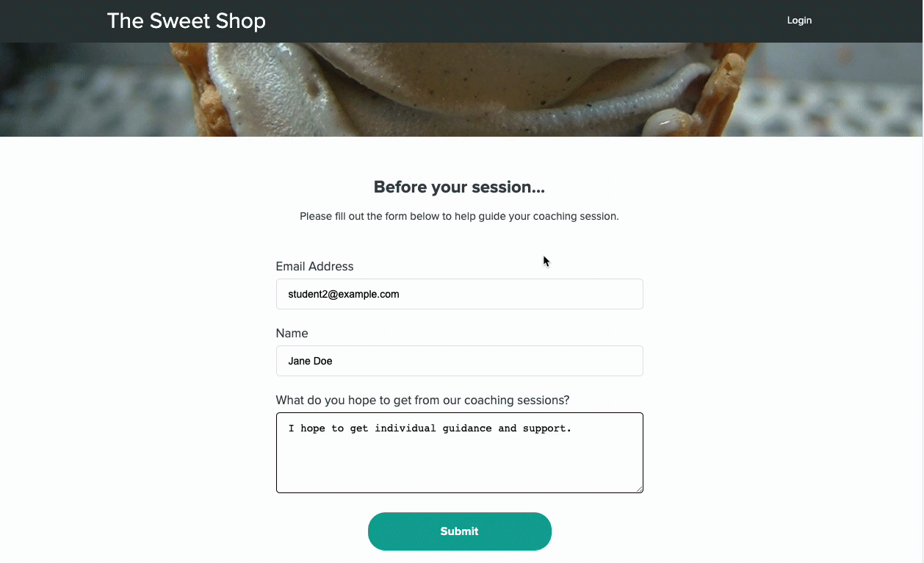Click the coaching sessions question label

[x=422, y=401]
